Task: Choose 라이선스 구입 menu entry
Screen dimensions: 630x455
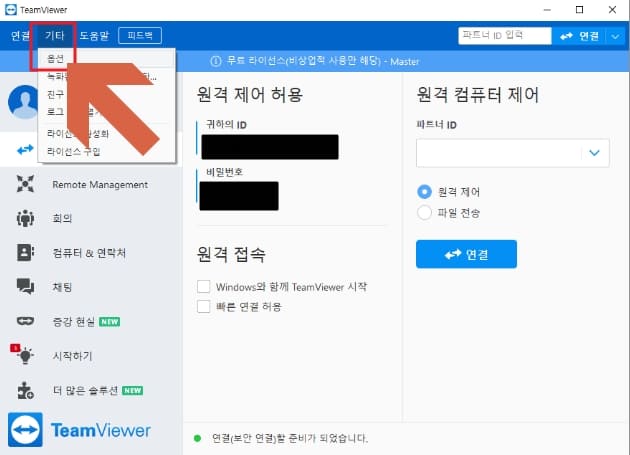Action: point(74,152)
